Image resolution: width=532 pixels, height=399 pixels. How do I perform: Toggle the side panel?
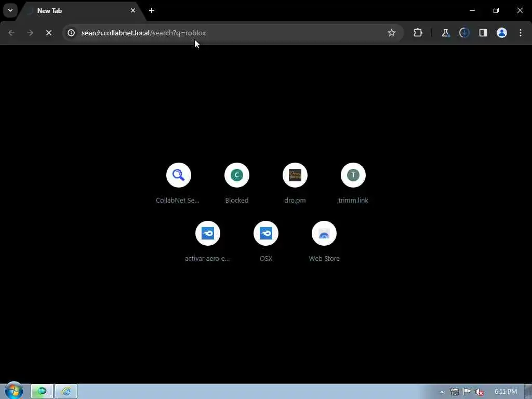coord(483,33)
